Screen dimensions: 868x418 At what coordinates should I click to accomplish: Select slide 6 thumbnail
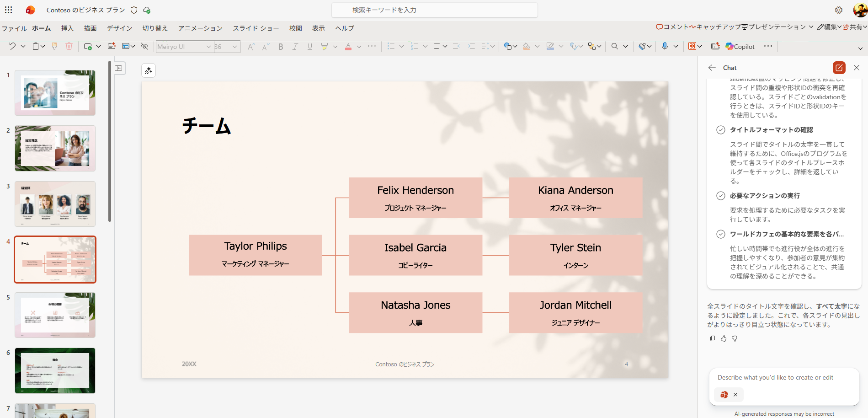coord(55,370)
